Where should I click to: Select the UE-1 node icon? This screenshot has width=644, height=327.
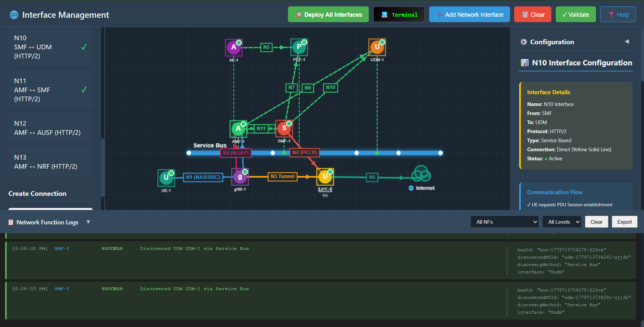[x=166, y=178]
